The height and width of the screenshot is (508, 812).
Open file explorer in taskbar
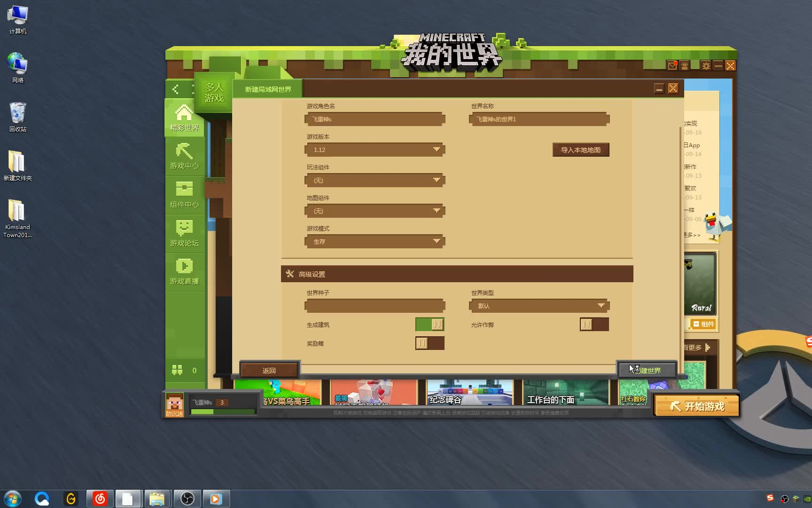(157, 499)
